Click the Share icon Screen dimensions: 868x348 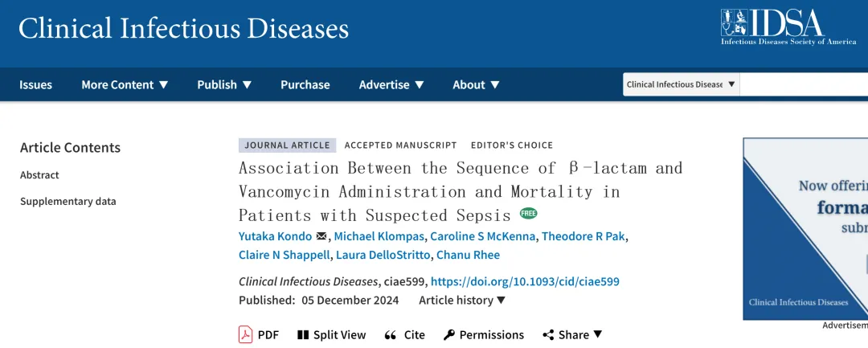tap(548, 335)
